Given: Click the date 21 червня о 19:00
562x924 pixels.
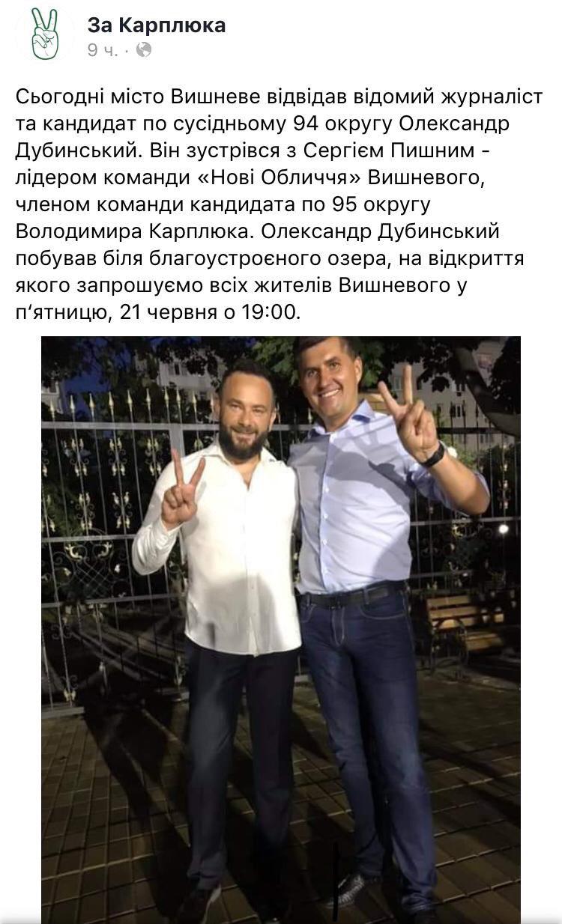Looking at the screenshot, I should click(210, 311).
